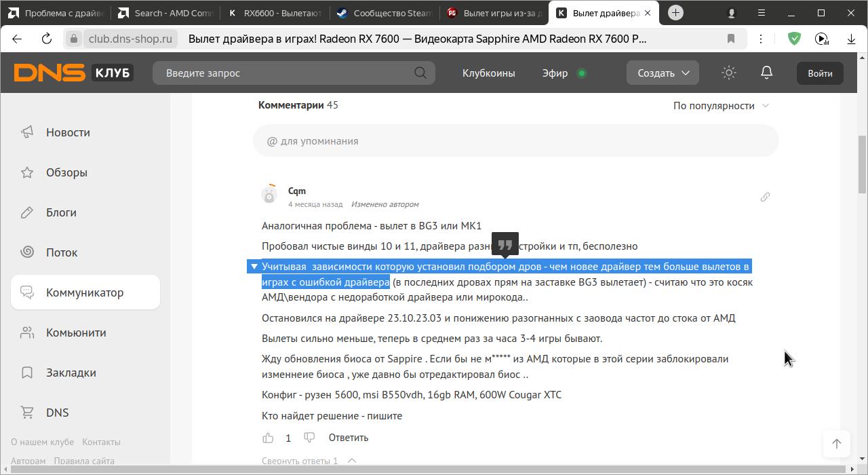The image size is (868, 475).
Task: Open a new browser tab
Action: (675, 13)
